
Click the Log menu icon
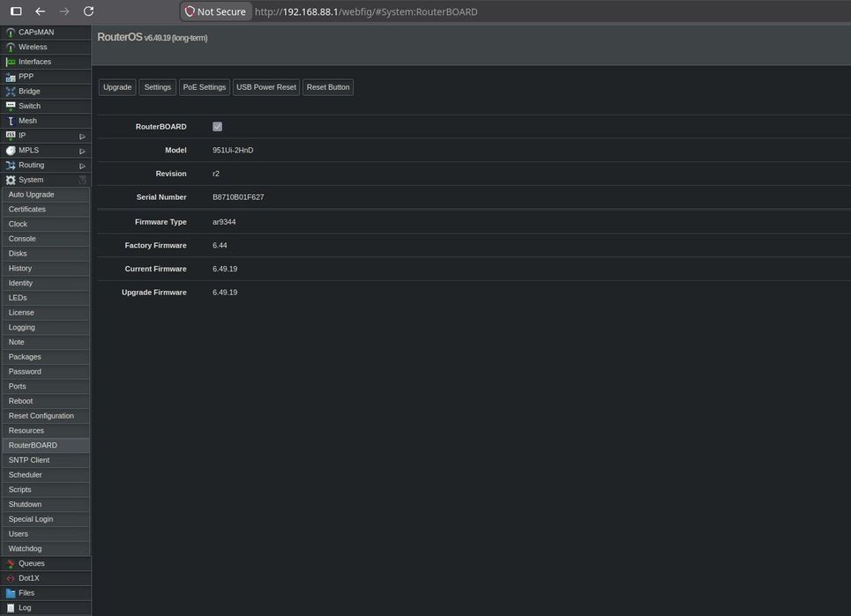pyautogui.click(x=11, y=608)
